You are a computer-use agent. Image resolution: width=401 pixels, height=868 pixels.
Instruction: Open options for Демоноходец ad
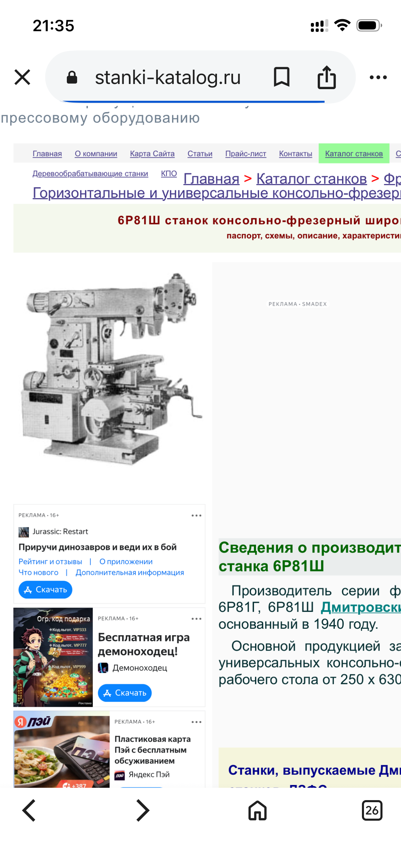pyautogui.click(x=196, y=619)
